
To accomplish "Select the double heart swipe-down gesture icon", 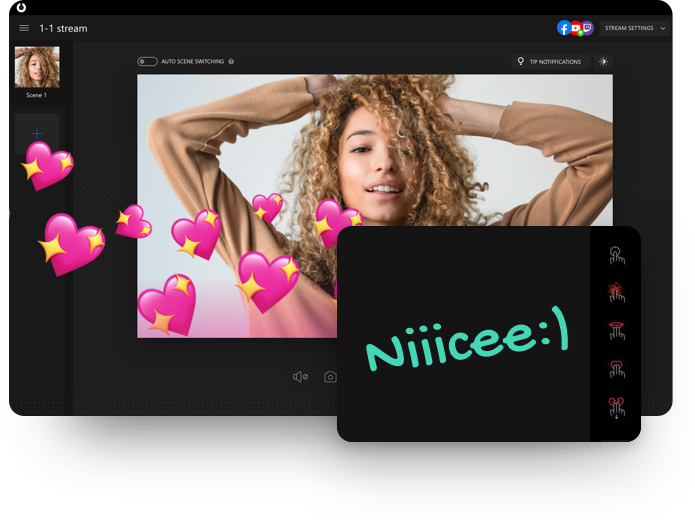I will (x=616, y=407).
